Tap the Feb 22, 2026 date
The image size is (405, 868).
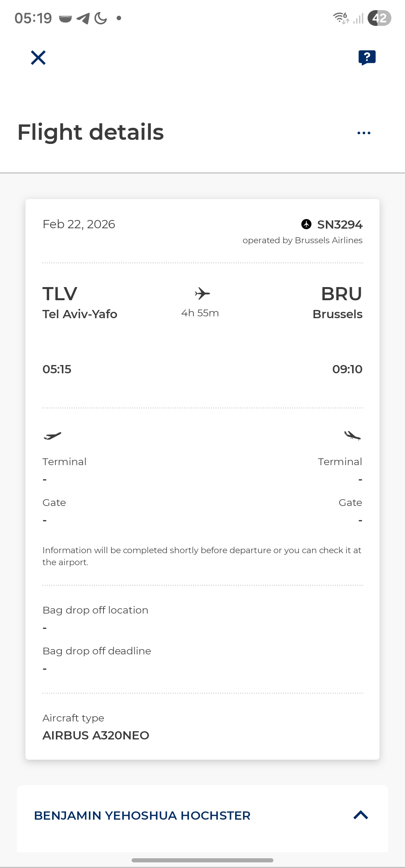coord(79,224)
